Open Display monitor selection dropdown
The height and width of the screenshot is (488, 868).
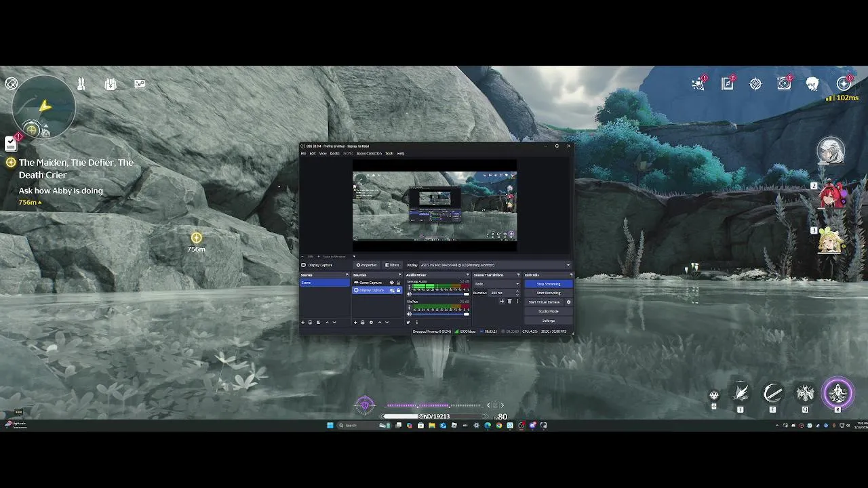coord(496,265)
